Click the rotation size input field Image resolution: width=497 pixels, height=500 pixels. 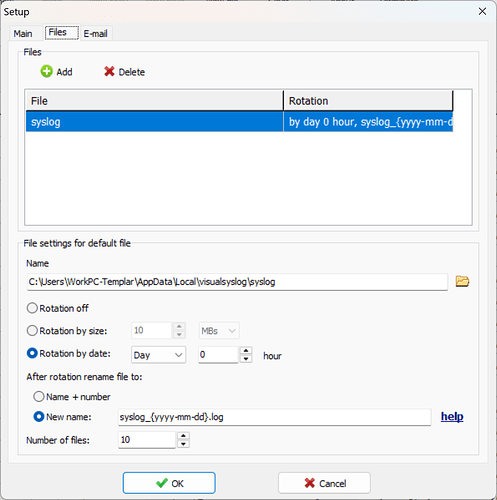[x=152, y=331]
